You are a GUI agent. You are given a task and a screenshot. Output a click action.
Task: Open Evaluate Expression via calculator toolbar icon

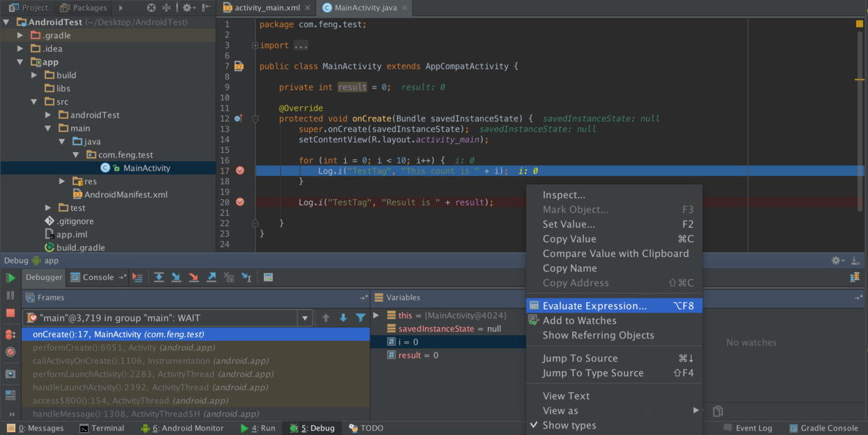pos(268,277)
